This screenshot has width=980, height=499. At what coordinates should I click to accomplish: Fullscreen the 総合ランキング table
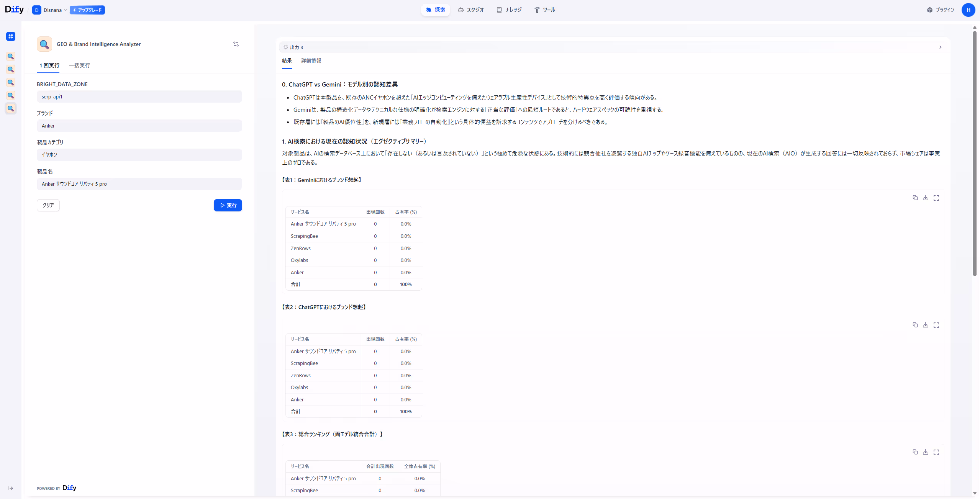(936, 452)
